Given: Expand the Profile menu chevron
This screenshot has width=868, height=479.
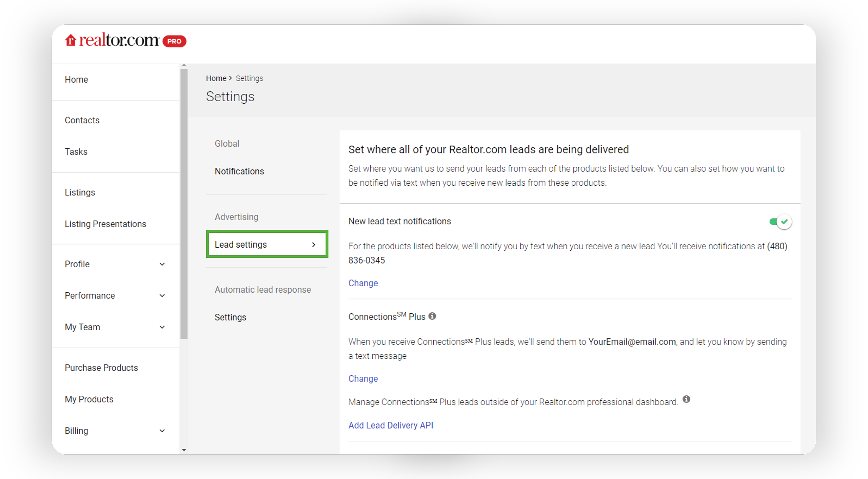Looking at the screenshot, I should (x=162, y=264).
